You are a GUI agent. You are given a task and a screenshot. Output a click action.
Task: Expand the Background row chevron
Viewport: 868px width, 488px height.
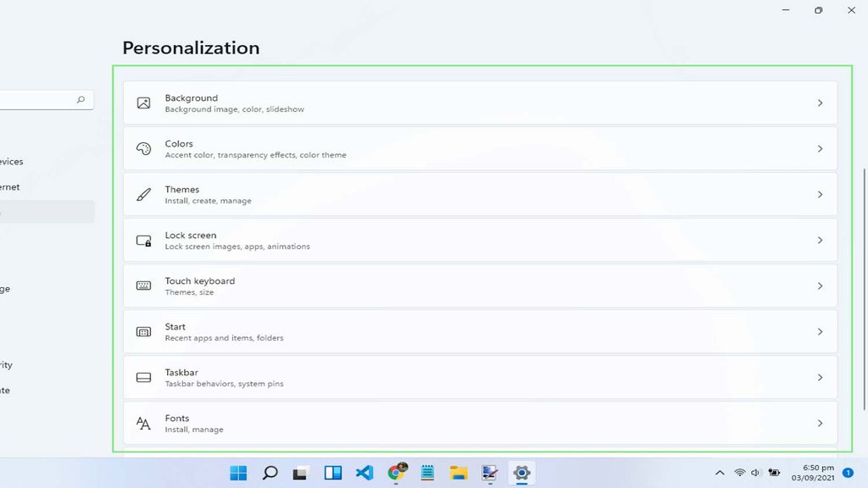point(820,103)
